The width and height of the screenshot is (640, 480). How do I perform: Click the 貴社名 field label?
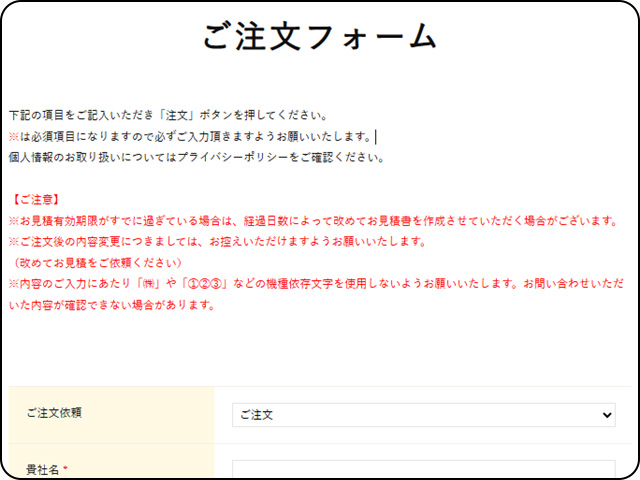[42, 469]
